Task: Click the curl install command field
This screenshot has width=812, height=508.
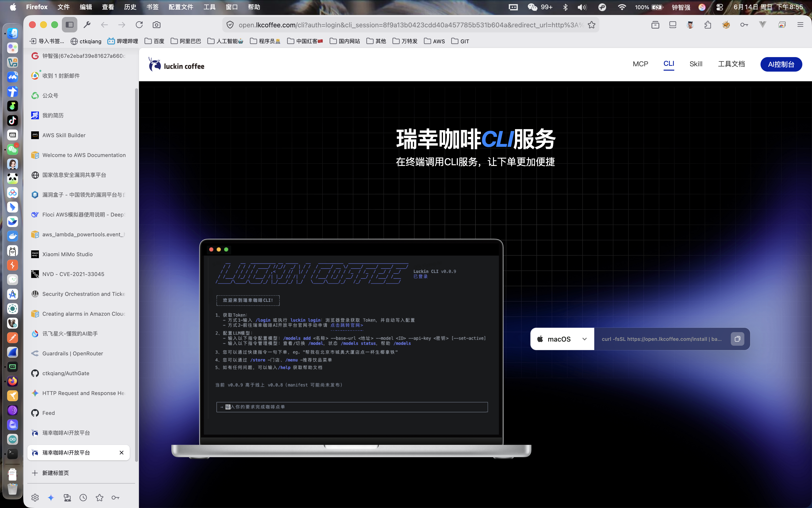Action: [x=661, y=339]
